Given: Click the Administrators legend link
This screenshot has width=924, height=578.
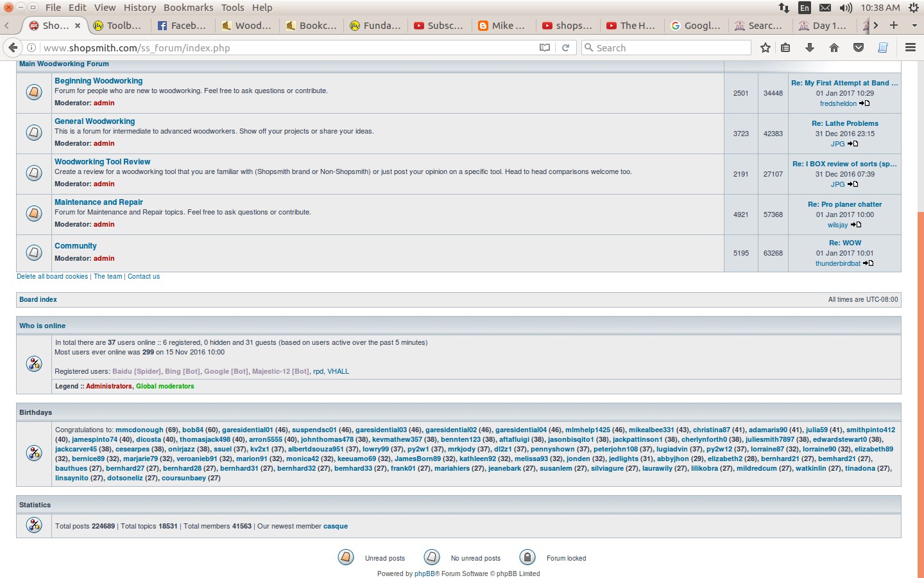Looking at the screenshot, I should (109, 386).
